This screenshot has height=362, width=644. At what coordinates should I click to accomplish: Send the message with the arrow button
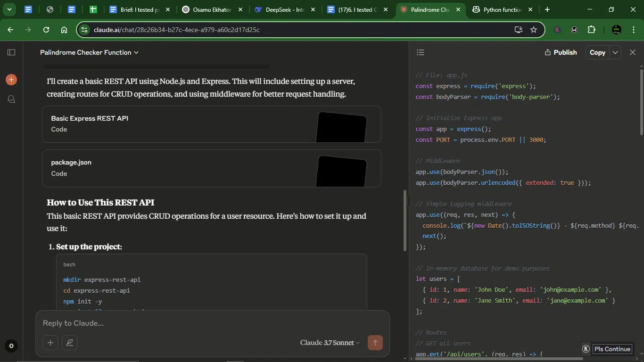375,343
